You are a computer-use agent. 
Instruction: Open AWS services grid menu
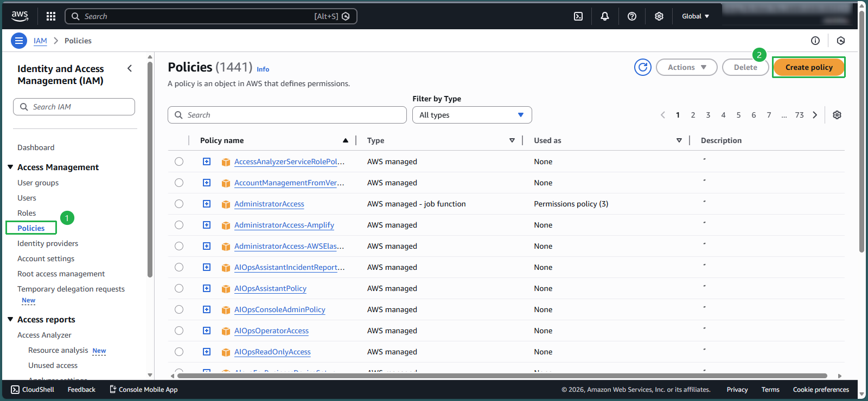click(x=51, y=16)
